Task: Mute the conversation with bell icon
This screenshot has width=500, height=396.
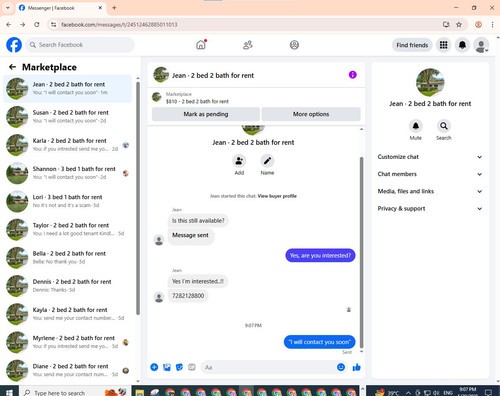Action: 416,126
